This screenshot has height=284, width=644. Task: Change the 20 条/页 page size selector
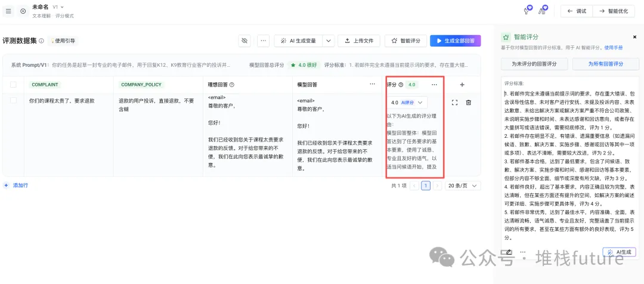pos(463,186)
